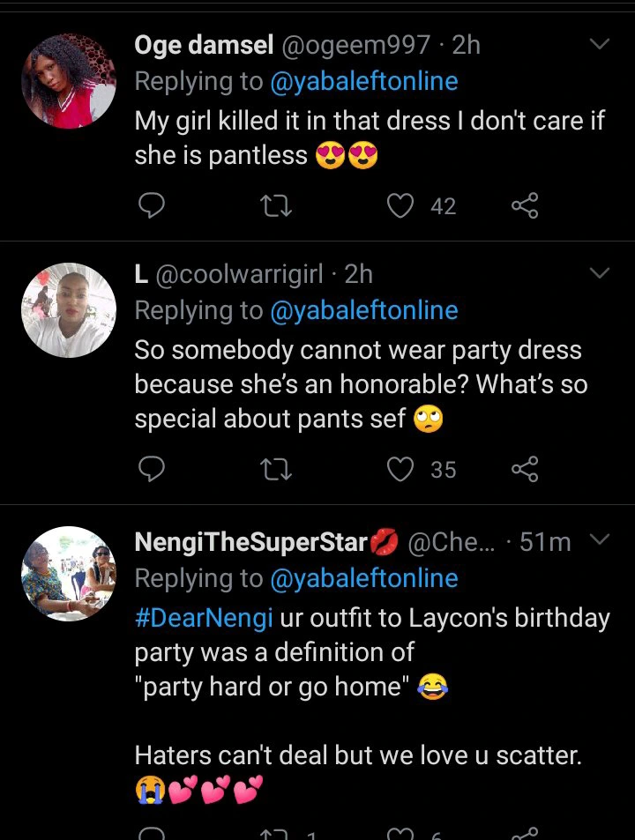Like coolwarrigirl's tweet with 35 likes
Screen dimensions: 635x840
tap(401, 470)
